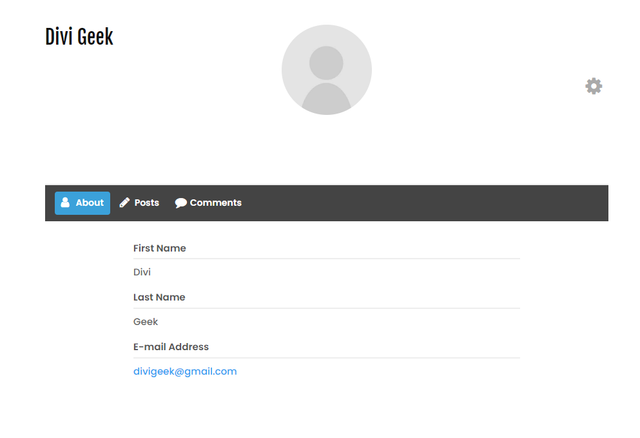
Task: Open the Posts tab
Action: pyautogui.click(x=139, y=203)
